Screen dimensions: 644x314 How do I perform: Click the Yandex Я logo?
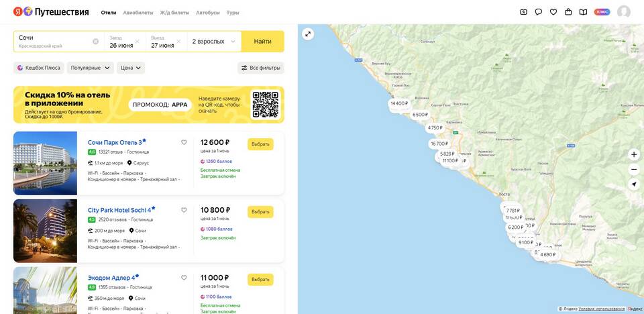pos(17,12)
